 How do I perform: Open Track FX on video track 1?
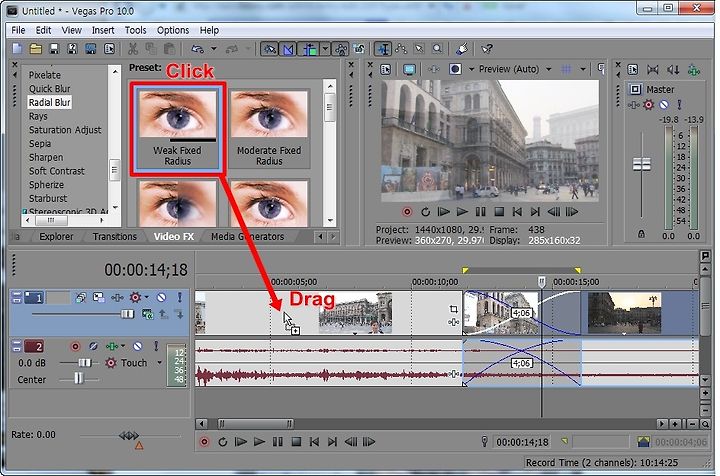[117, 297]
